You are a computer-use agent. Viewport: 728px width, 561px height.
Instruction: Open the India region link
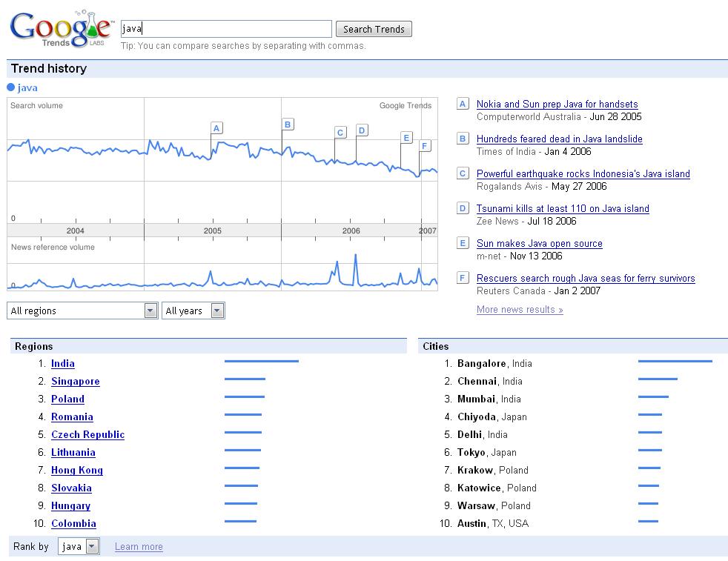(x=63, y=363)
